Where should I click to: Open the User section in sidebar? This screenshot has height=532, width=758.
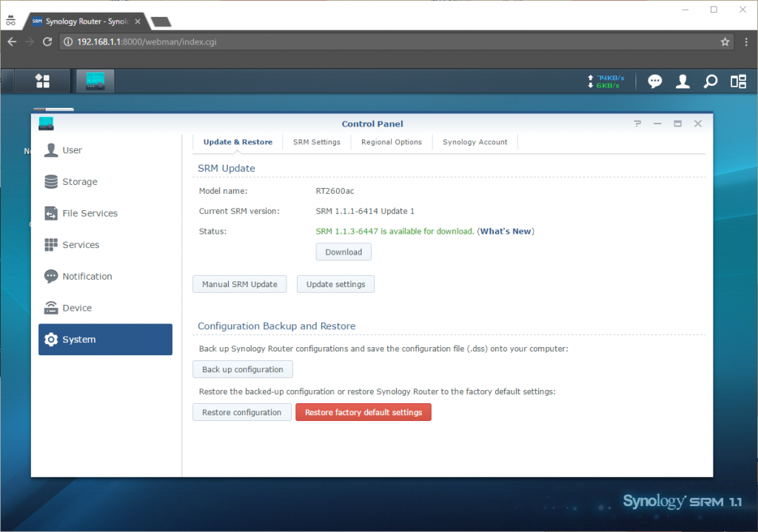tap(105, 150)
